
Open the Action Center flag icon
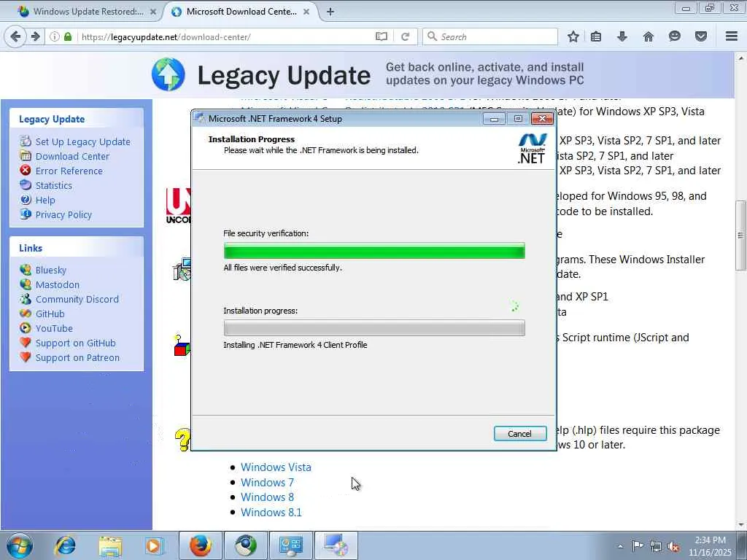point(637,545)
